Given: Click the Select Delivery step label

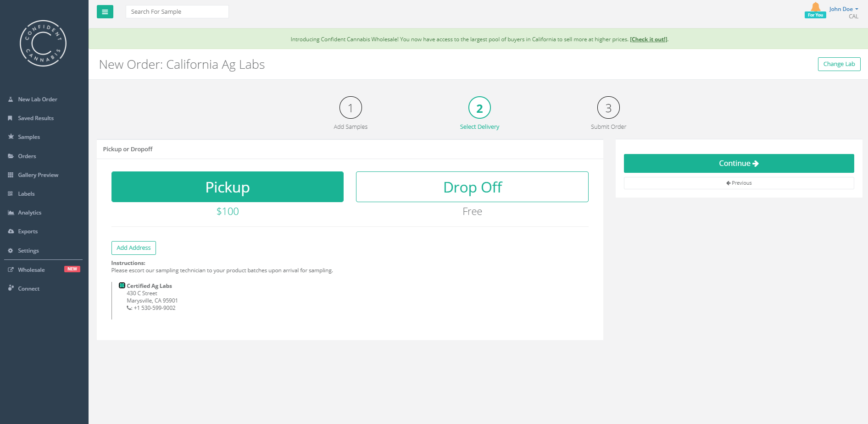Looking at the screenshot, I should click(479, 127).
